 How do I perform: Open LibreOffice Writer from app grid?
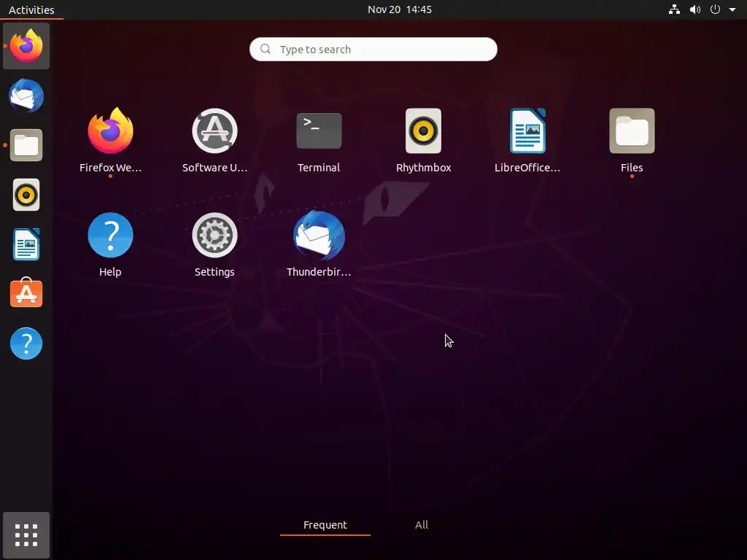(x=527, y=141)
